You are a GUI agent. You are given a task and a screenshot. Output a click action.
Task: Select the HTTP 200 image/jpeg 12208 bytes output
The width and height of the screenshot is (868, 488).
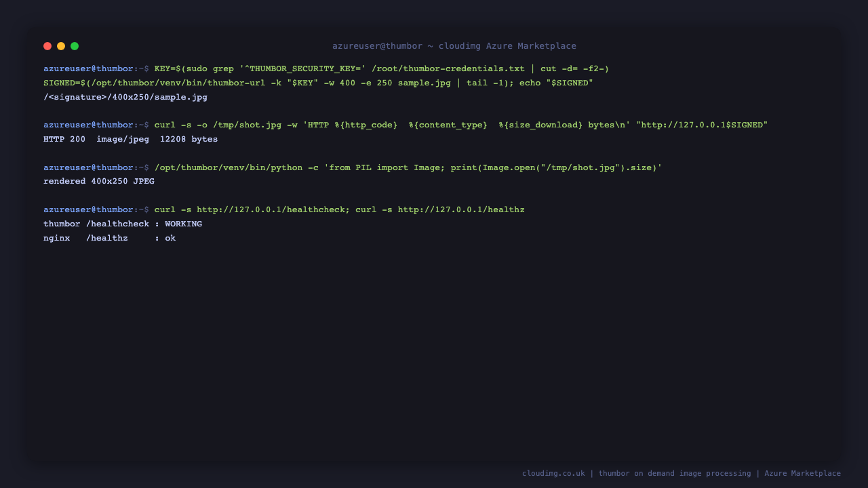(131, 140)
